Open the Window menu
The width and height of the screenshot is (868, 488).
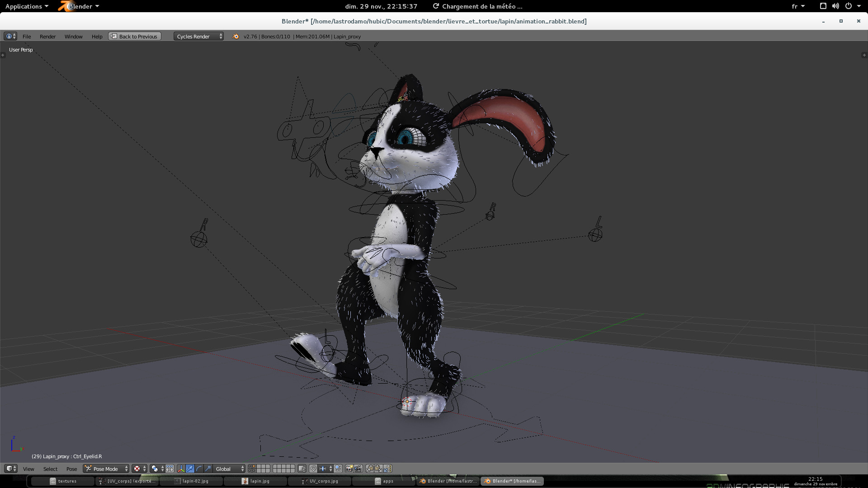click(x=73, y=37)
